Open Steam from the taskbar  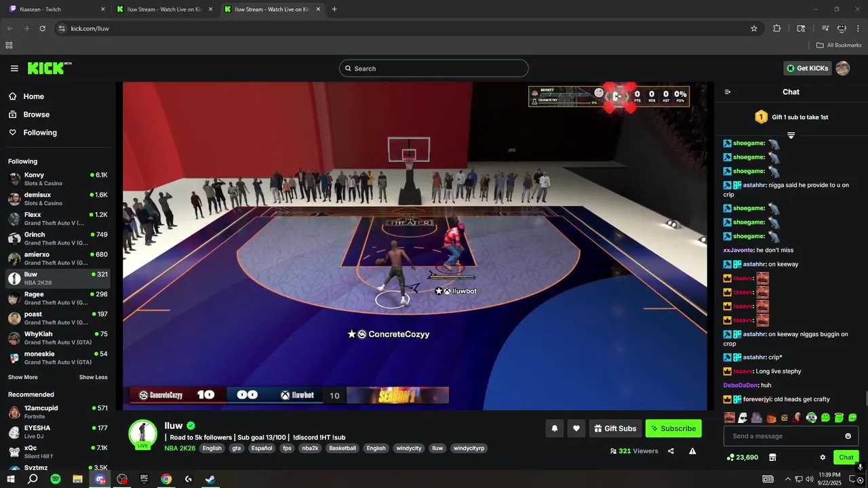210,479
